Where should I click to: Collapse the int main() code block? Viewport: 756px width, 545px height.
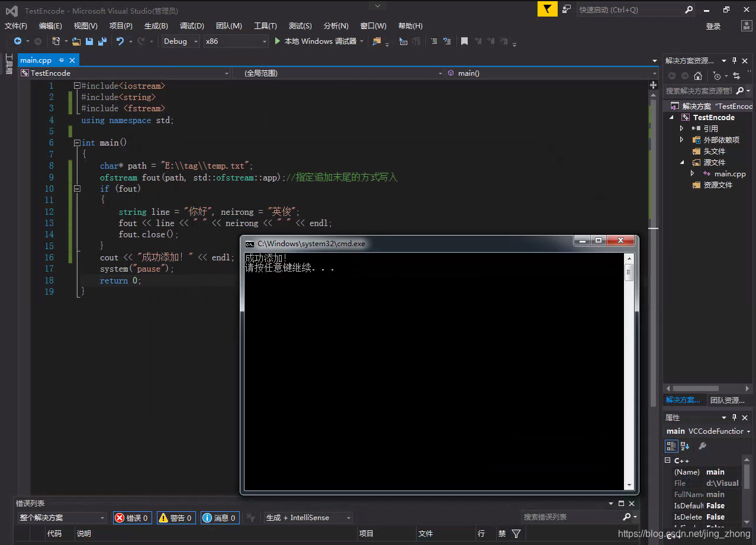coord(77,143)
